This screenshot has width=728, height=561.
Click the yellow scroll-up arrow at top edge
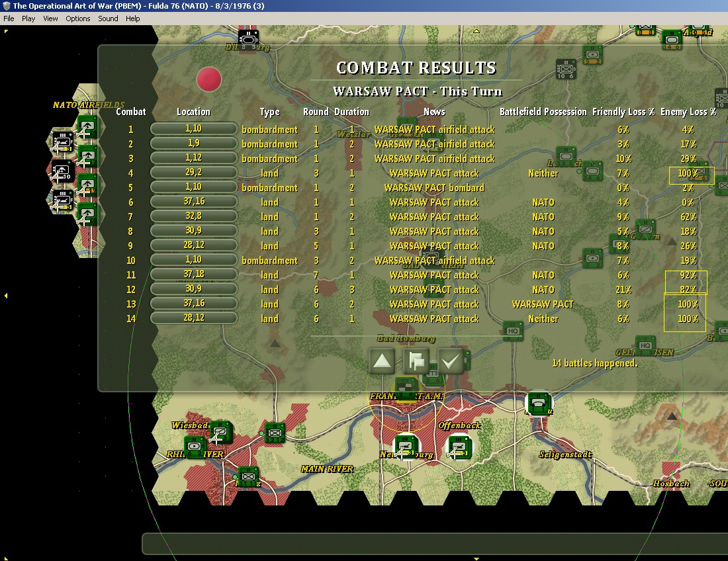click(476, 31)
